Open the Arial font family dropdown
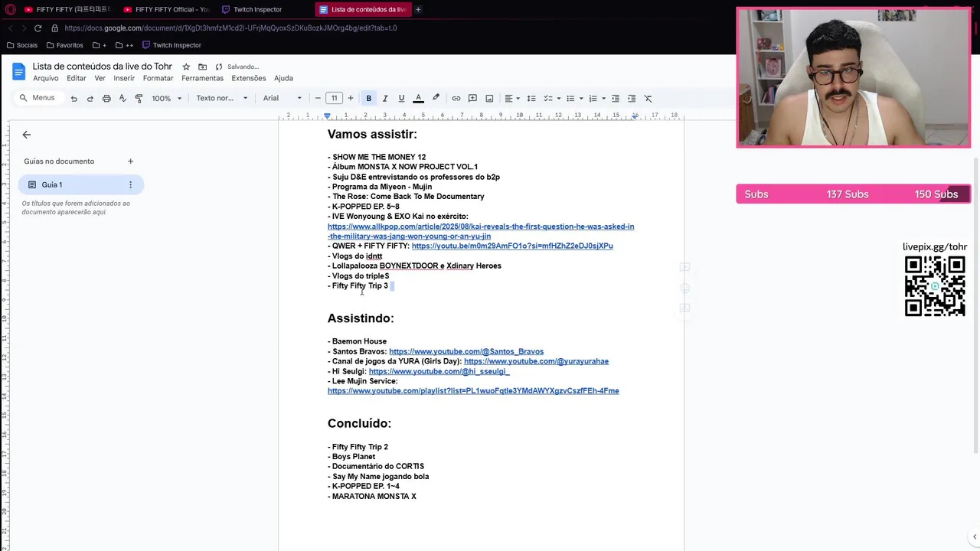The height and width of the screenshot is (551, 980). (283, 99)
